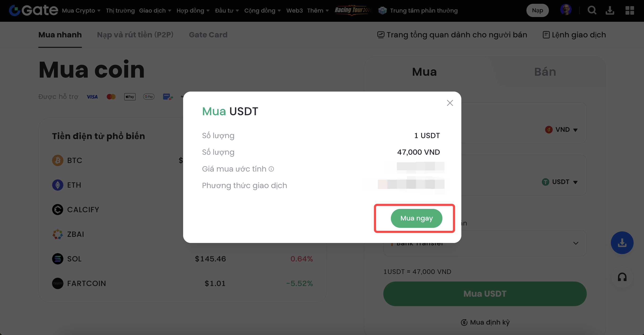
Task: Open the Mua Crypto menu
Action: (81, 10)
